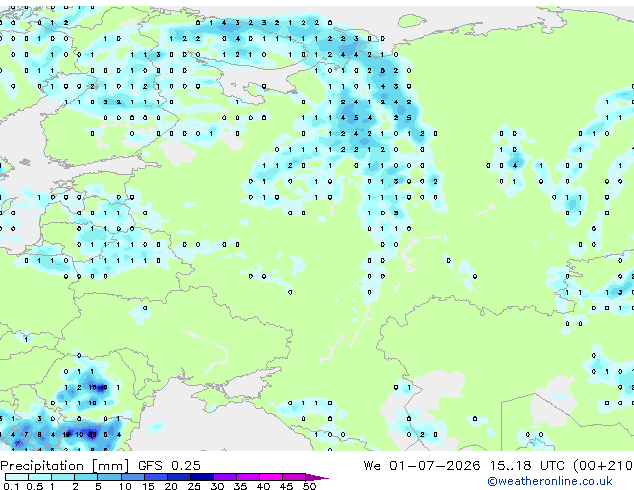Click the 'GFS 0.25' model label
Image resolution: width=634 pixels, height=490 pixels.
(x=169, y=465)
